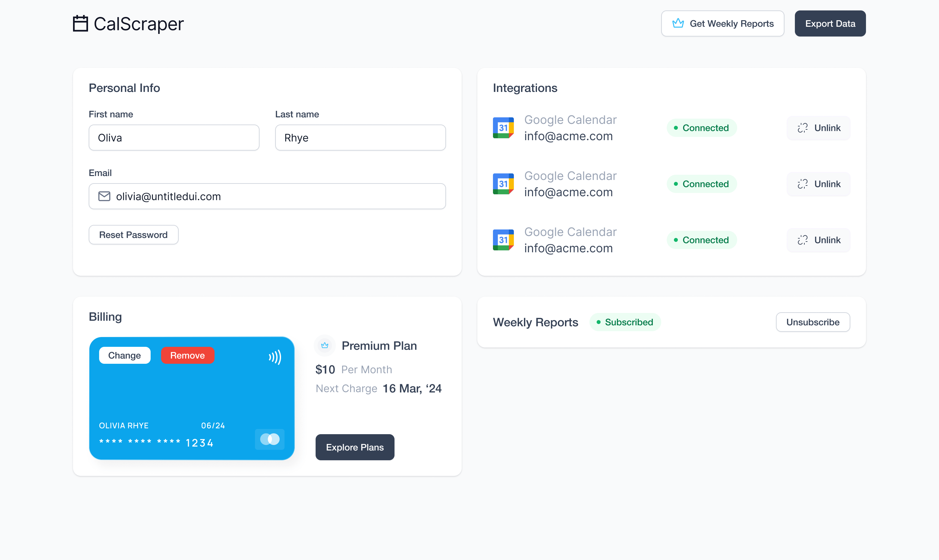This screenshot has height=560, width=939.
Task: Click the first Google Calendar icon
Action: pyautogui.click(x=503, y=128)
